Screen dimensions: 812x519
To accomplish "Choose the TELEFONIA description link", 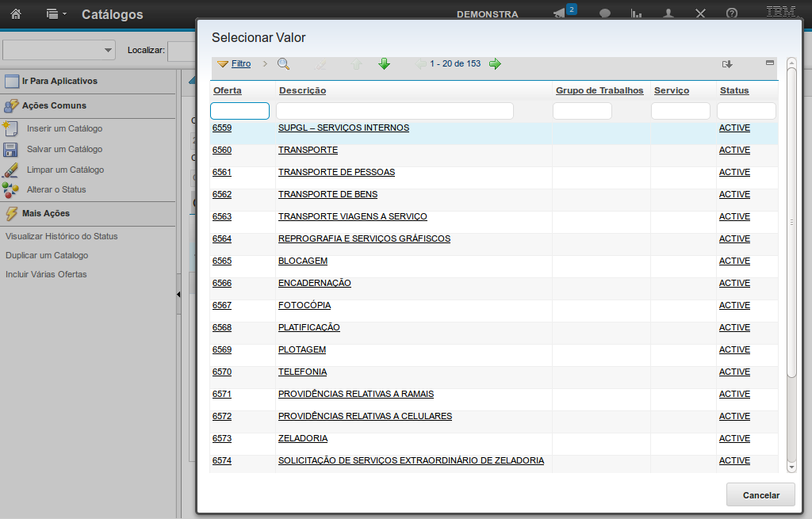I will pos(302,372).
